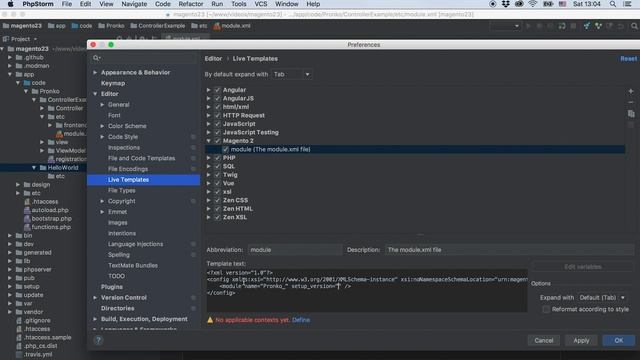640x360 pixels.
Task: Click the Preferences search field
Action: (x=144, y=58)
